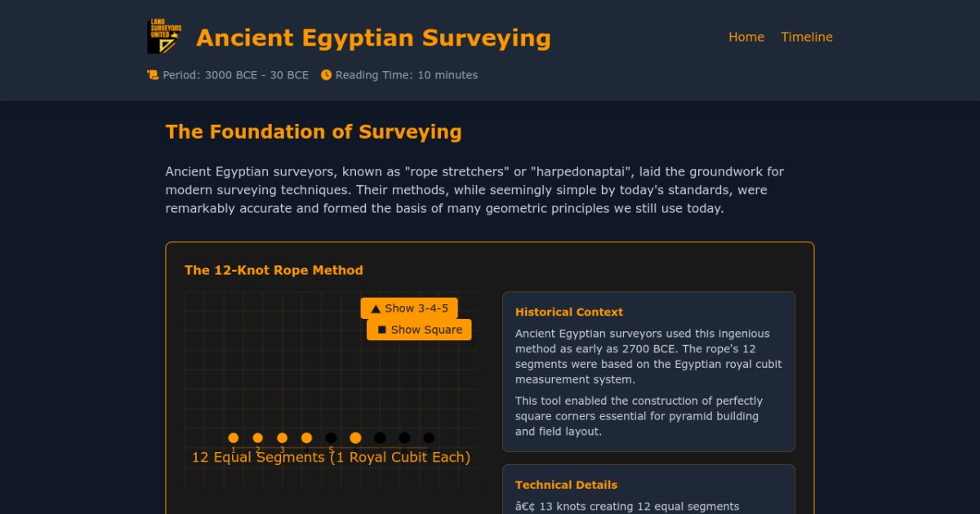Click the reading time clock icon
The height and width of the screenshot is (514, 980).
point(326,74)
